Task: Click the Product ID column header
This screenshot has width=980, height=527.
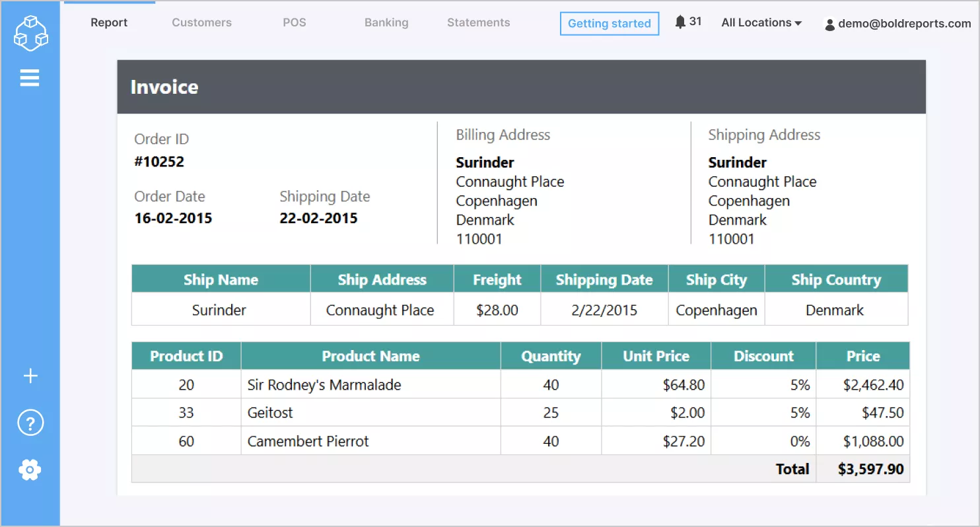Action: click(186, 356)
